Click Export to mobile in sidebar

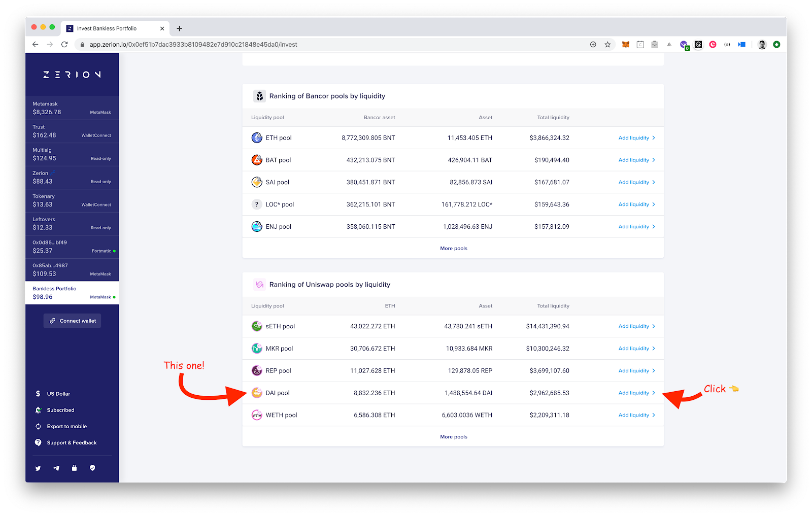pos(61,426)
